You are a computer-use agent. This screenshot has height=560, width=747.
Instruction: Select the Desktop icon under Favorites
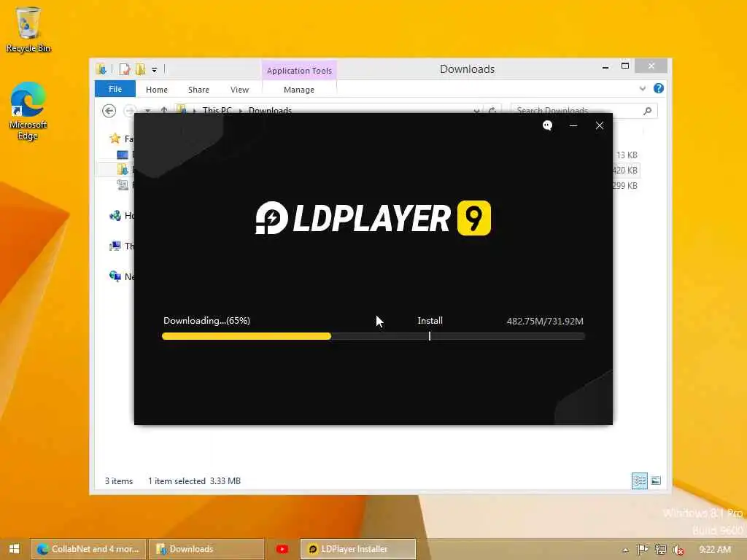tap(123, 155)
